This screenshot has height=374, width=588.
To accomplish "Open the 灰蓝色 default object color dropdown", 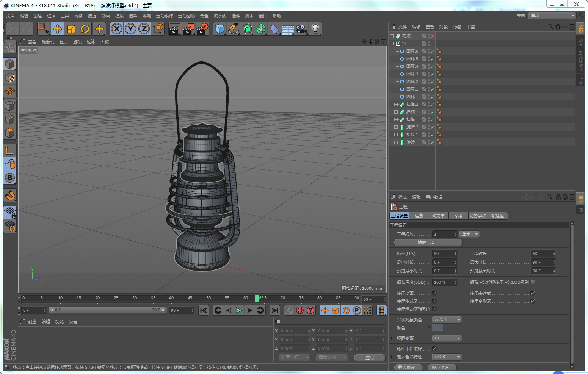I will click(x=447, y=320).
